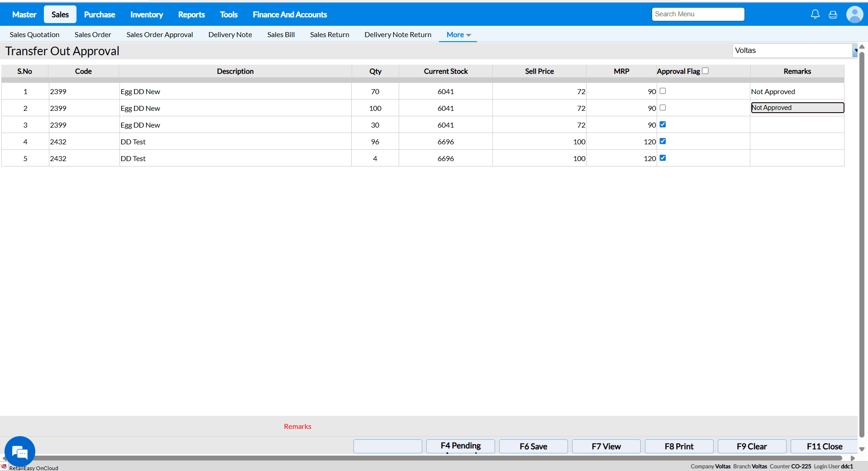Open the notifications bell icon
The height and width of the screenshot is (471, 868).
(x=815, y=14)
